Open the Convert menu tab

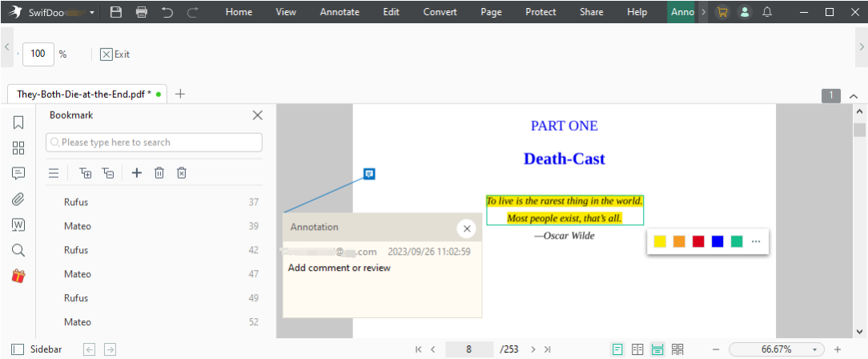(x=440, y=12)
